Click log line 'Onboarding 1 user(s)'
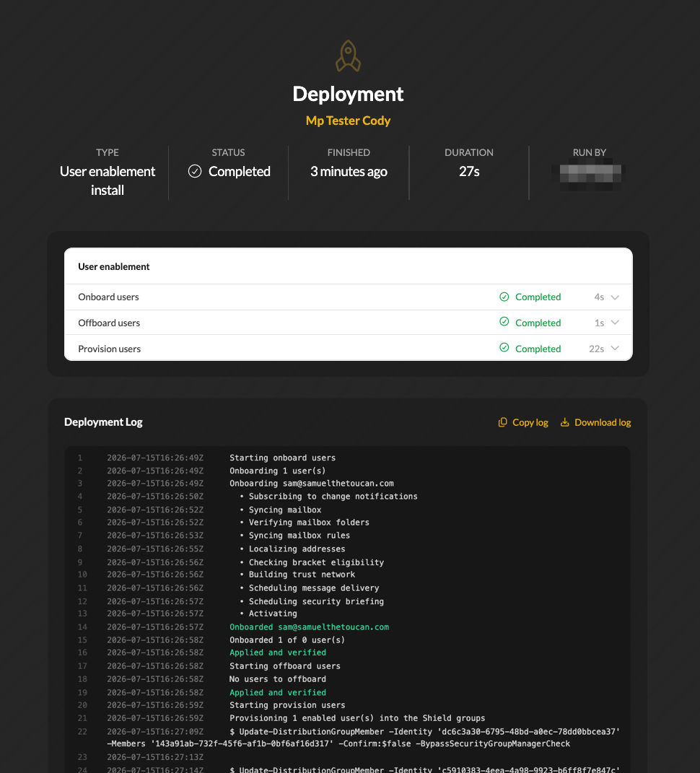 278,471
